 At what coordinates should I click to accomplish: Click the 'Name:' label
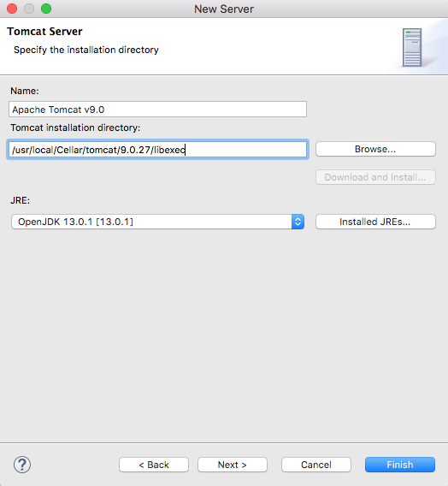click(25, 91)
